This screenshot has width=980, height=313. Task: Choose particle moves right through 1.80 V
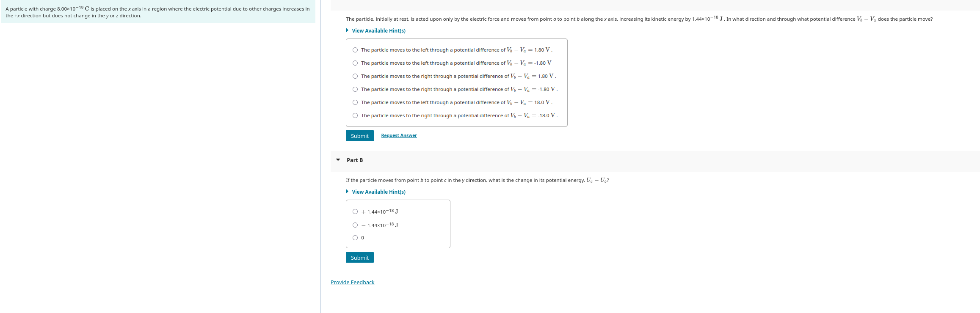[355, 76]
